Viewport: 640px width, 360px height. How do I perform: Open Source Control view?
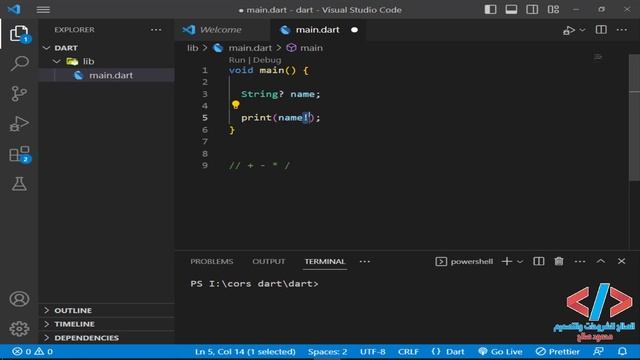(x=19, y=93)
